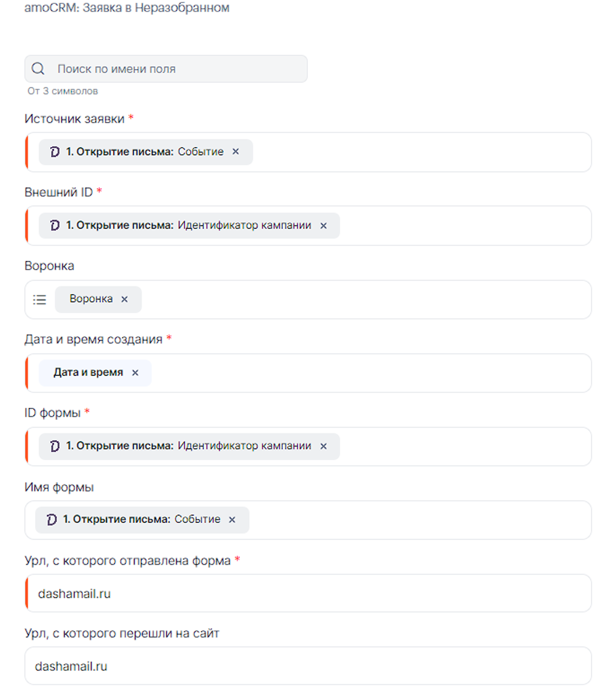Remove the Событие tag from Имя формы
616x698 pixels.
point(232,520)
